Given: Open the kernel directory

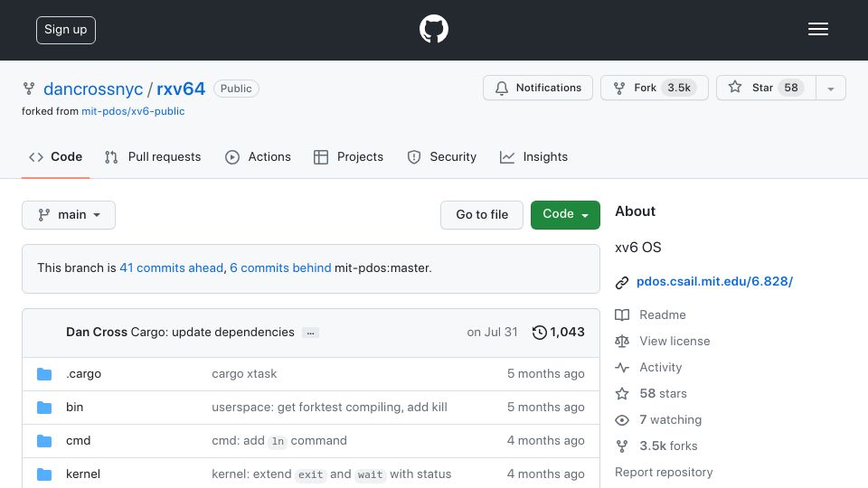Looking at the screenshot, I should pyautogui.click(x=83, y=474).
